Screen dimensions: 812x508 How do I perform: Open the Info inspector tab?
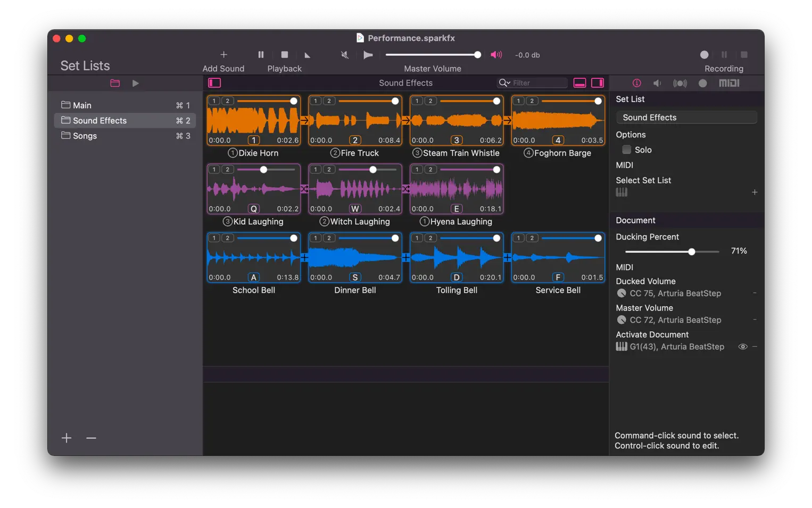(636, 83)
